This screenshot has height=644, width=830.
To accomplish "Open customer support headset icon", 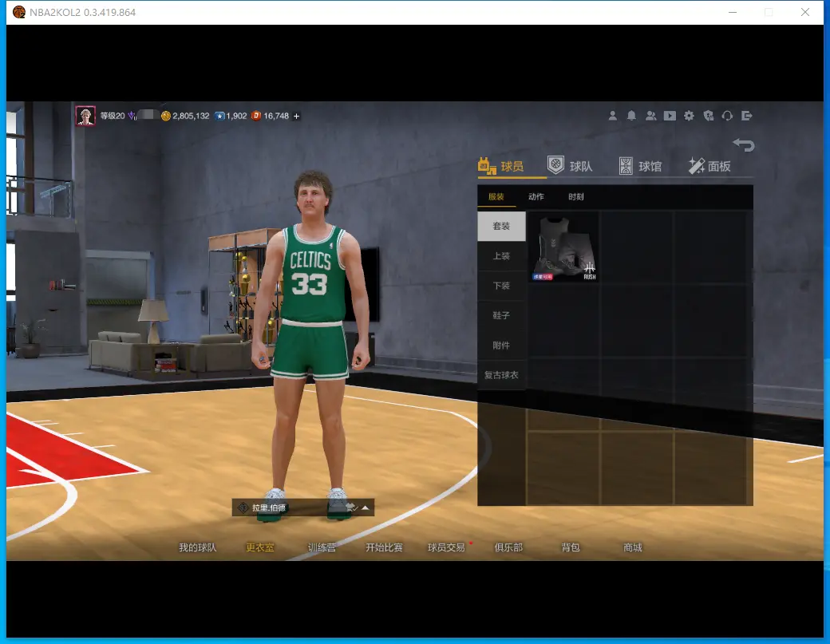I will 727,116.
